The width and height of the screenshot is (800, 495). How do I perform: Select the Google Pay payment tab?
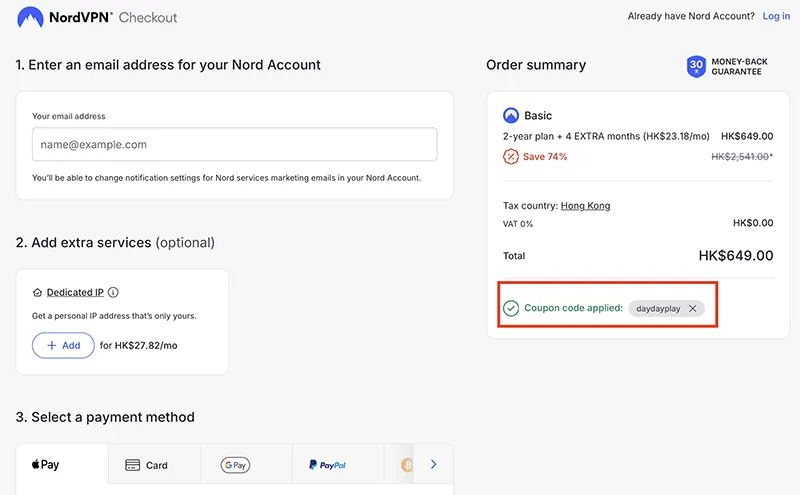click(x=235, y=465)
